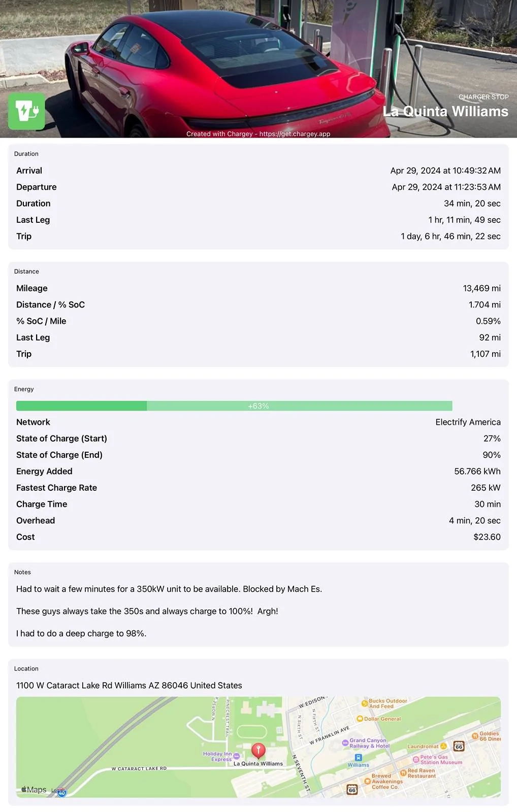
Task: Click the green Chargey app icon
Action: pyautogui.click(x=26, y=111)
